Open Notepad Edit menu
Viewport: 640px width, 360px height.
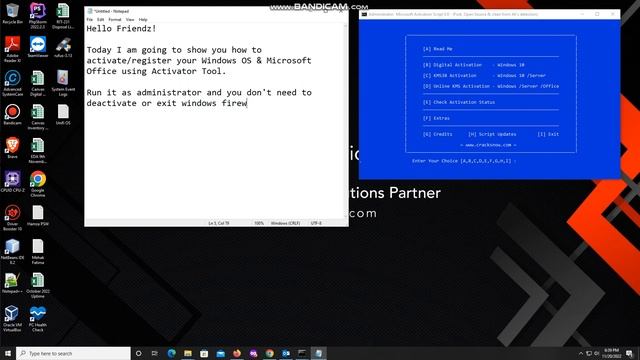point(100,20)
